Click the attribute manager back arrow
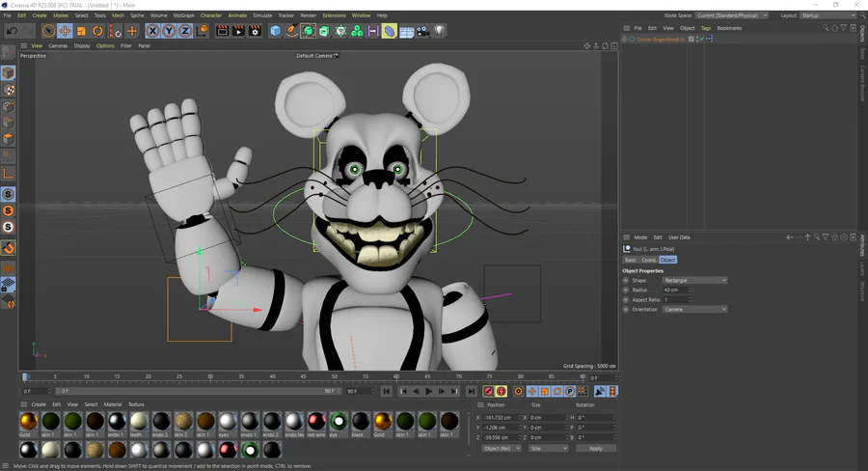 coord(790,237)
